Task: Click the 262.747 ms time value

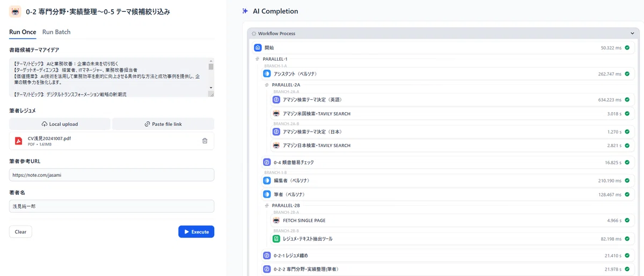Action: point(610,74)
